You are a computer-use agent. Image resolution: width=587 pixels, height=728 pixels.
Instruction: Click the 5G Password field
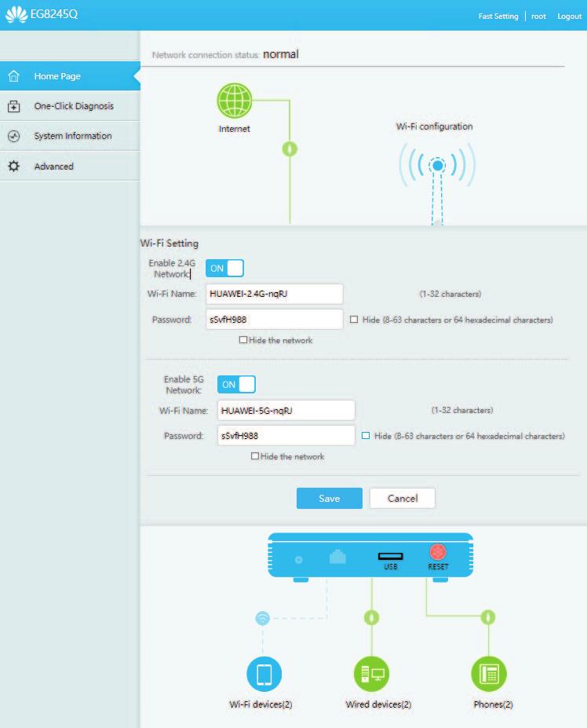286,436
